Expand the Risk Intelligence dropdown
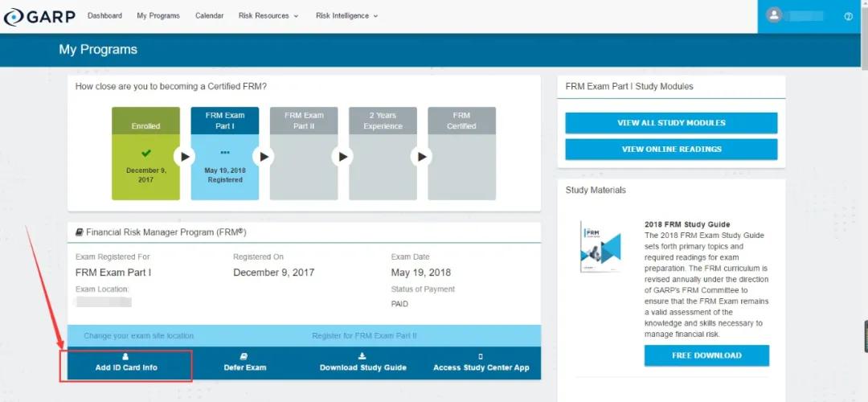The image size is (868, 402). coord(347,16)
